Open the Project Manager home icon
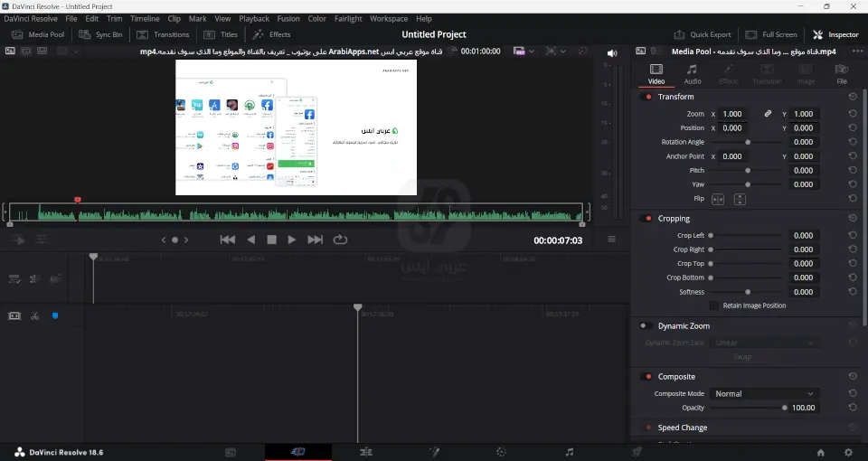This screenshot has height=461, width=868. pos(820,452)
